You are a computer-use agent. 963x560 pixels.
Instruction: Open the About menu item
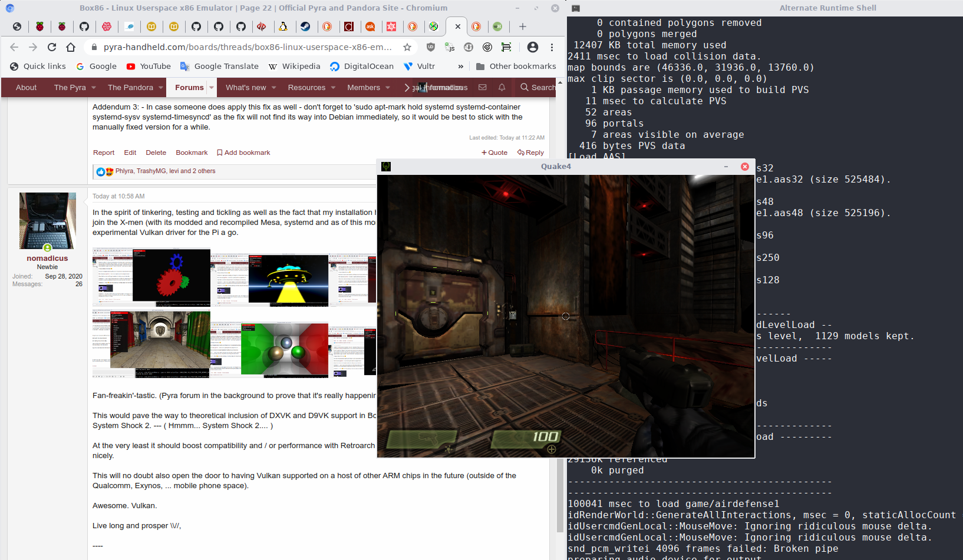[26, 87]
